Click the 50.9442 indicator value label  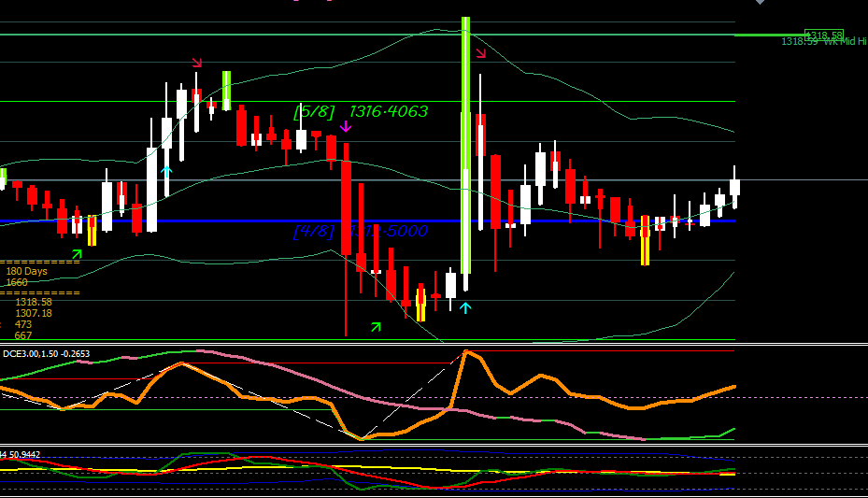[x=24, y=454]
